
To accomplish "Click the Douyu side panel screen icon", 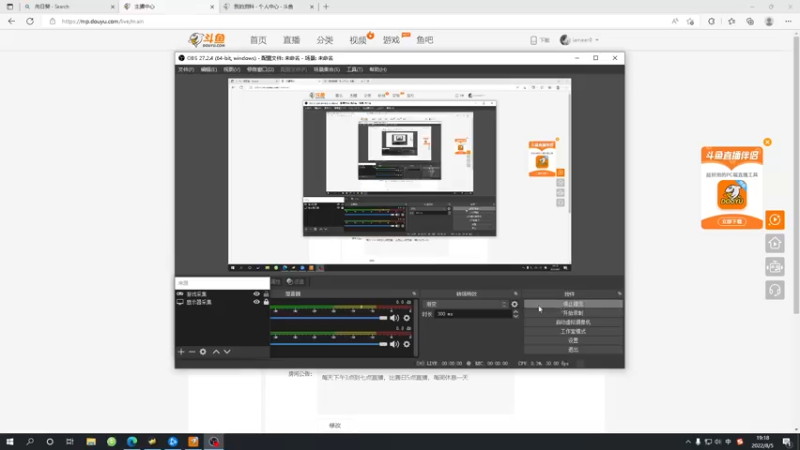I will point(774,267).
